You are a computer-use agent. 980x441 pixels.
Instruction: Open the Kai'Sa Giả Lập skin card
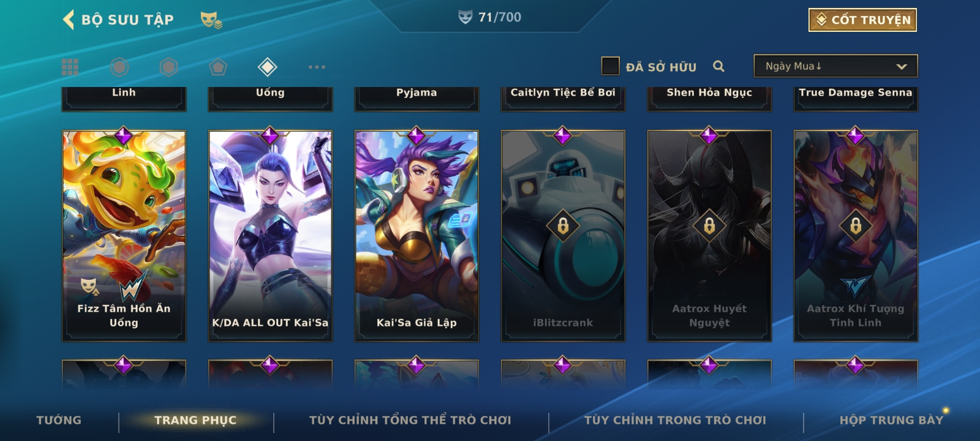[417, 236]
